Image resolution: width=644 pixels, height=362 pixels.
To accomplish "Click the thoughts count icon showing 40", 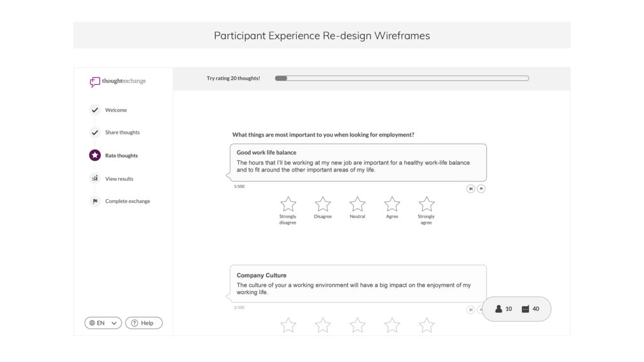I will tap(525, 309).
